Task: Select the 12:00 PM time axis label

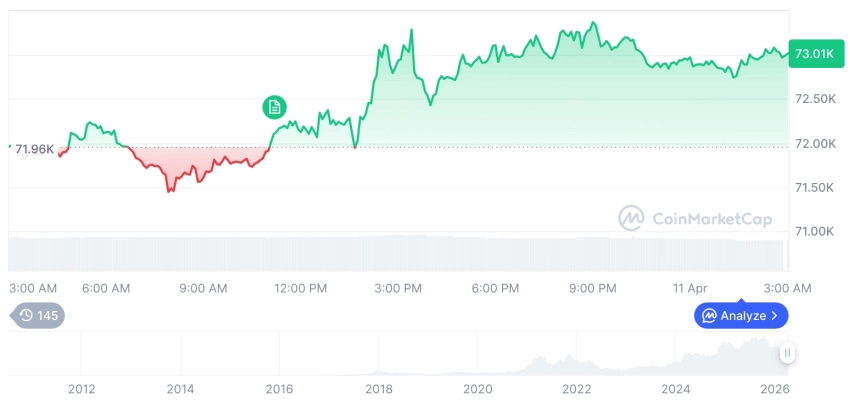Action: click(x=300, y=288)
